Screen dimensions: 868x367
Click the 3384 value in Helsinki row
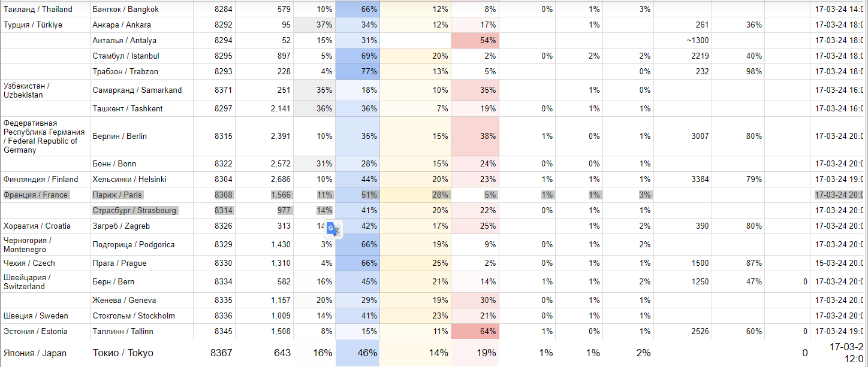click(683, 180)
